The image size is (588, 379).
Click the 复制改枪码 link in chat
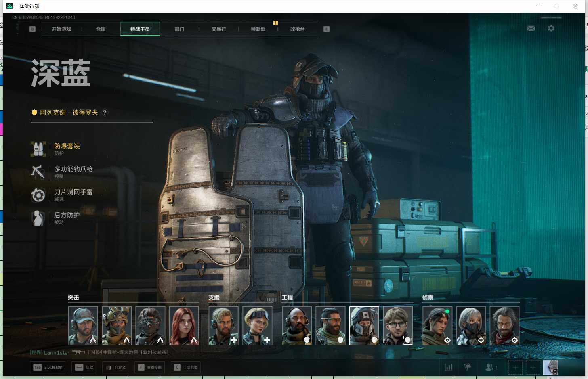pos(155,352)
